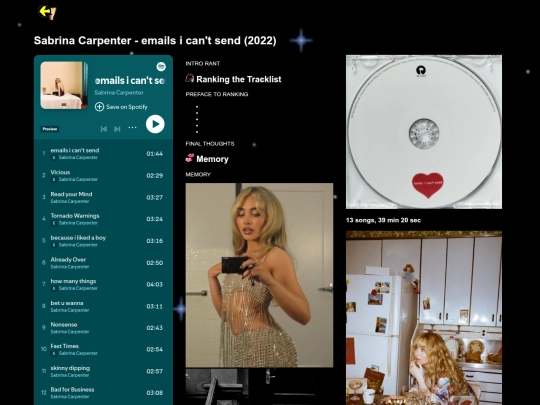Click the plus icon to Save on Spotify
The image size is (540, 405).
[99, 107]
